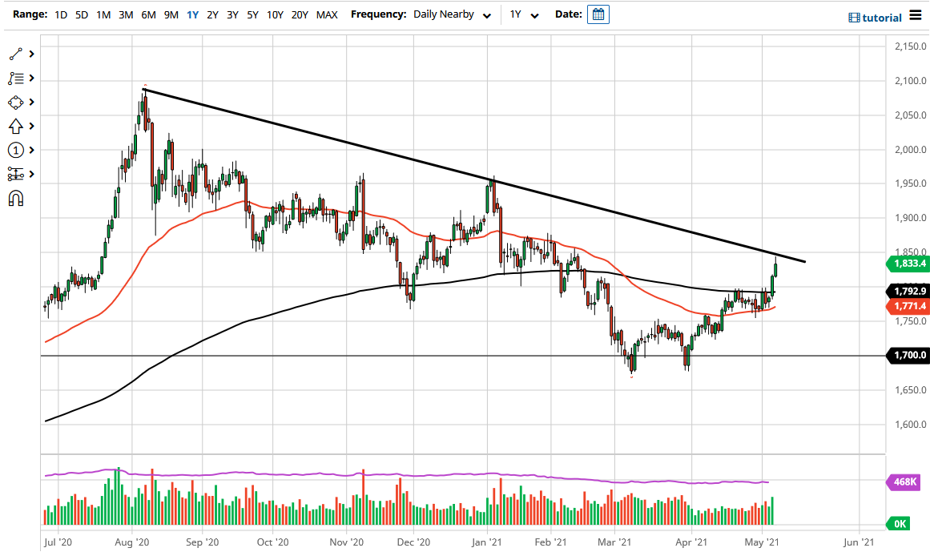The width and height of the screenshot is (930, 560).
Task: Toggle the magnet snap tool
Action: pos(16,198)
